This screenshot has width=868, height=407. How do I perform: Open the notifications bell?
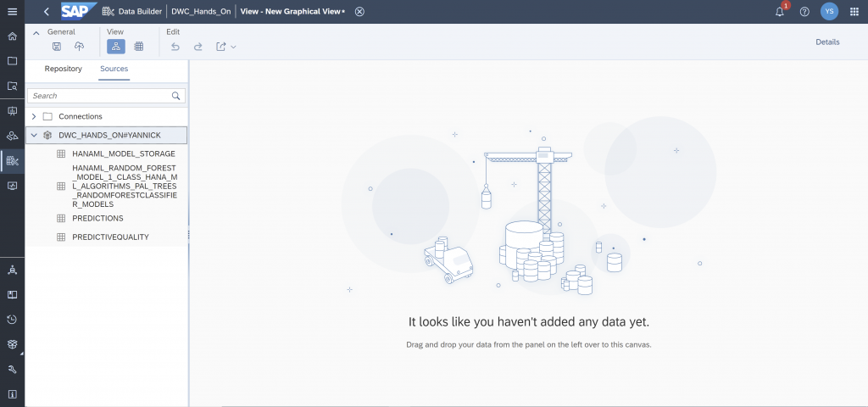(780, 12)
